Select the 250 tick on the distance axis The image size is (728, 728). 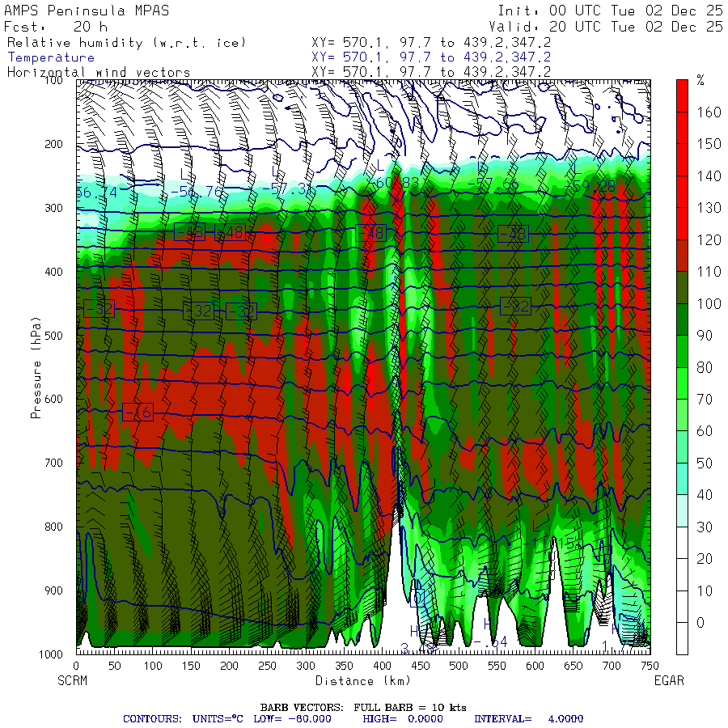click(268, 666)
